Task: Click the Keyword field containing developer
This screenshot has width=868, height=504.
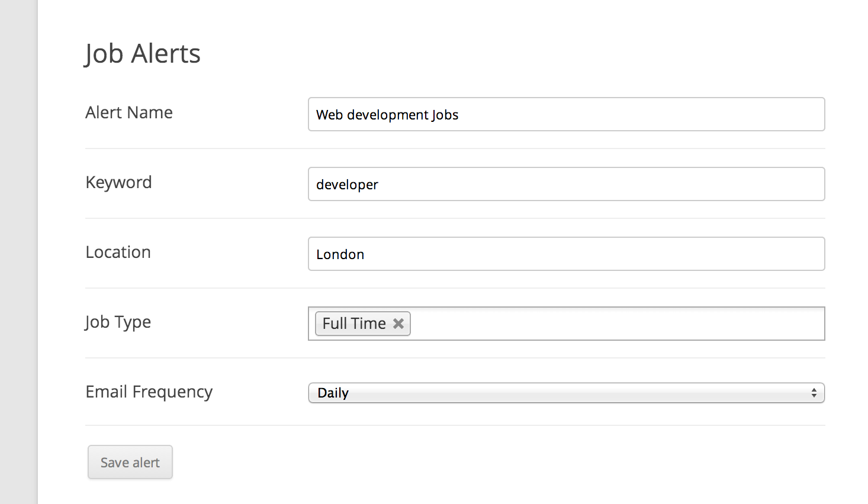Action: pyautogui.click(x=567, y=184)
